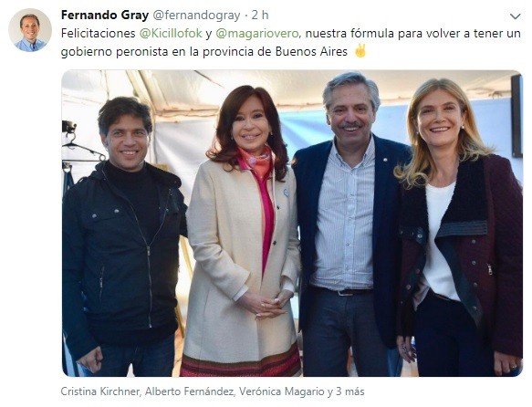Show more tagged people via '3 más'
This screenshot has width=532, height=407.
[350, 391]
